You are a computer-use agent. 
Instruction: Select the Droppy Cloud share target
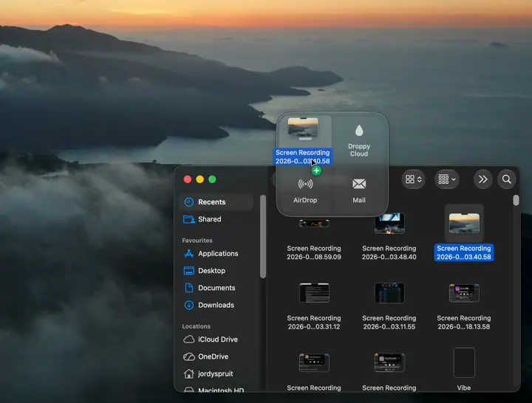click(x=359, y=141)
